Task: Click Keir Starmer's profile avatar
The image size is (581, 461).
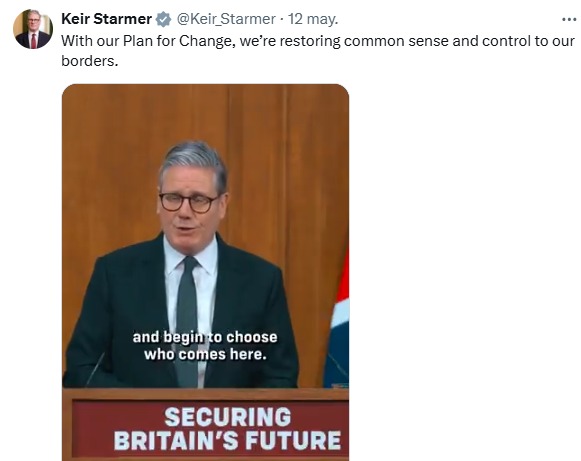Action: click(x=33, y=29)
